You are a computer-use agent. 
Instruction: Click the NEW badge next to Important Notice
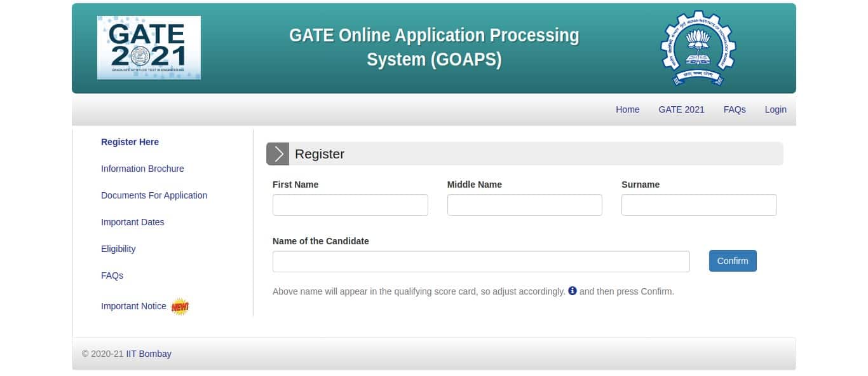tap(180, 306)
